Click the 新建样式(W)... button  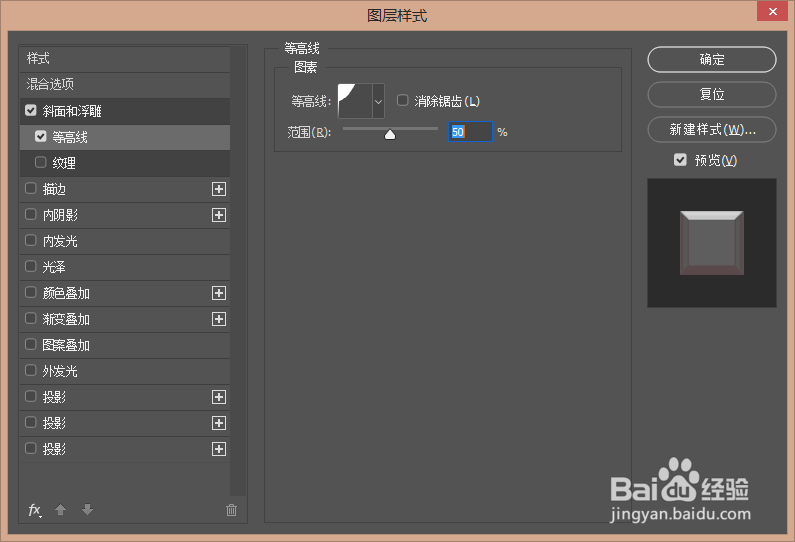pyautogui.click(x=712, y=130)
